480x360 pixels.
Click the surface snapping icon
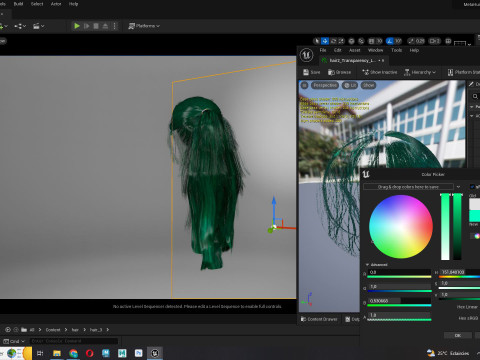[x=361, y=41]
